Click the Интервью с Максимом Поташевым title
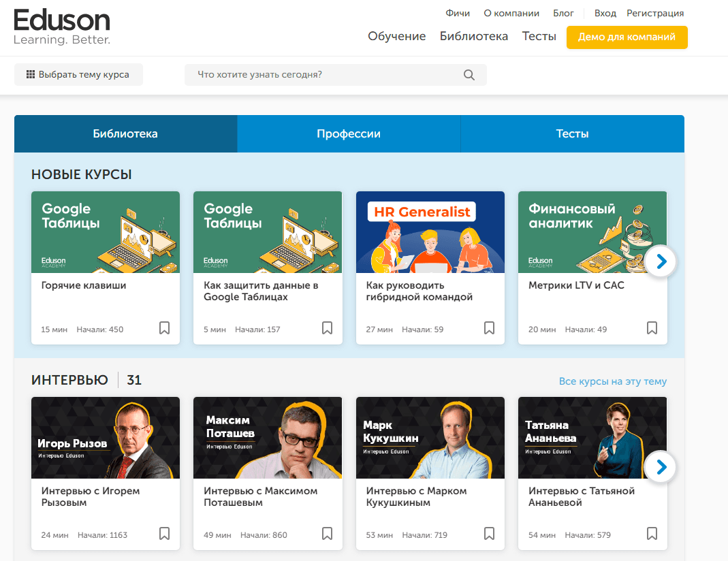This screenshot has width=728, height=561. pyautogui.click(x=260, y=496)
